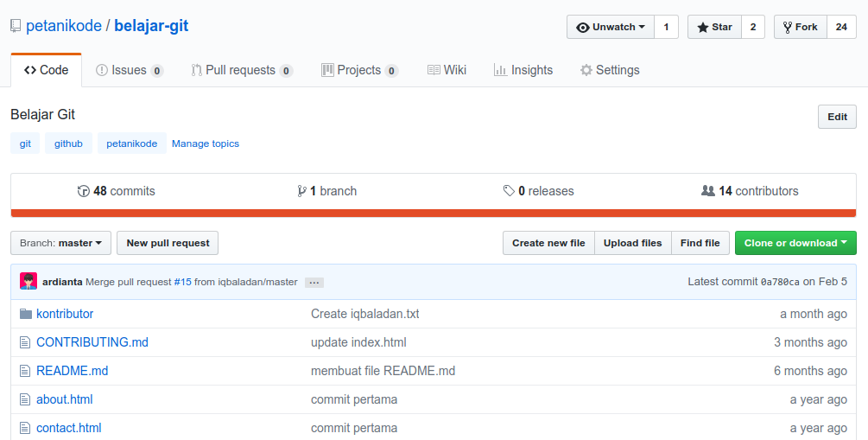Click the Find file button
The height and width of the screenshot is (440, 868).
[x=700, y=243]
